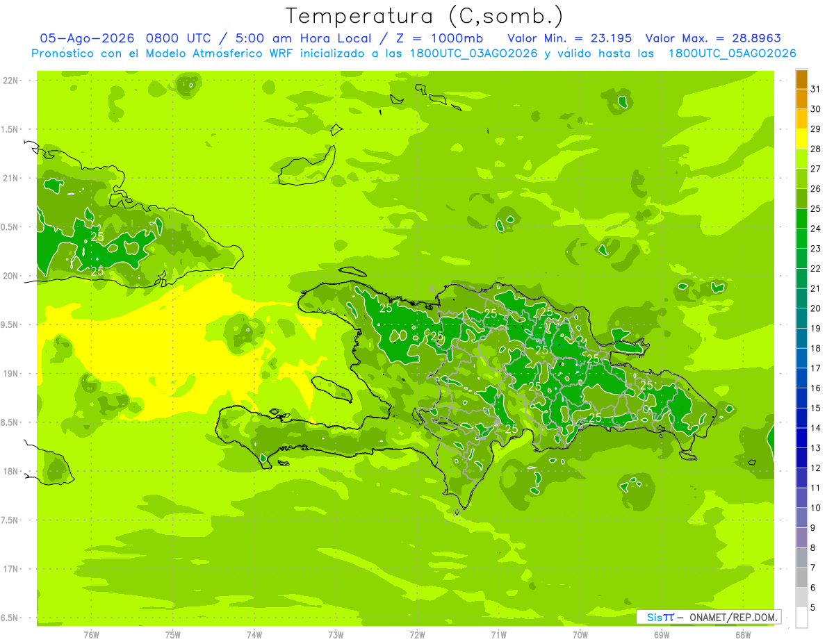Click the 19N latitude label
The height and width of the screenshot is (644, 834).
pos(10,373)
